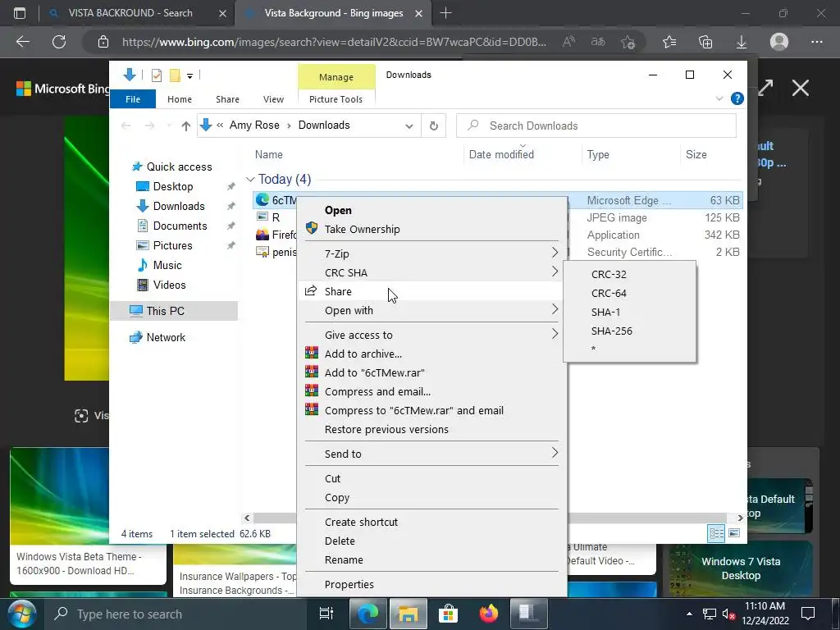Switch to large thumbnails view icon

click(x=734, y=533)
